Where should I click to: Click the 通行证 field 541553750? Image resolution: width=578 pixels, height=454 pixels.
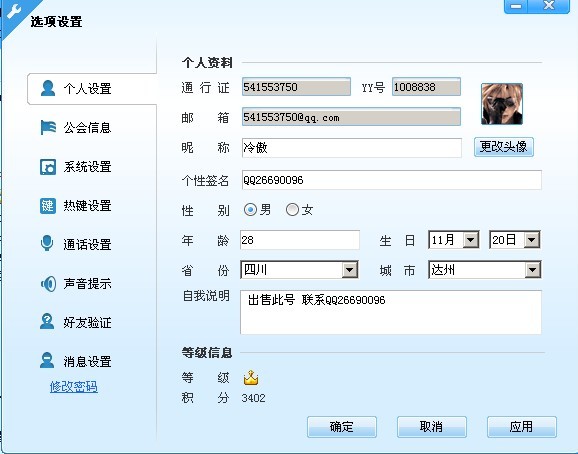point(296,87)
